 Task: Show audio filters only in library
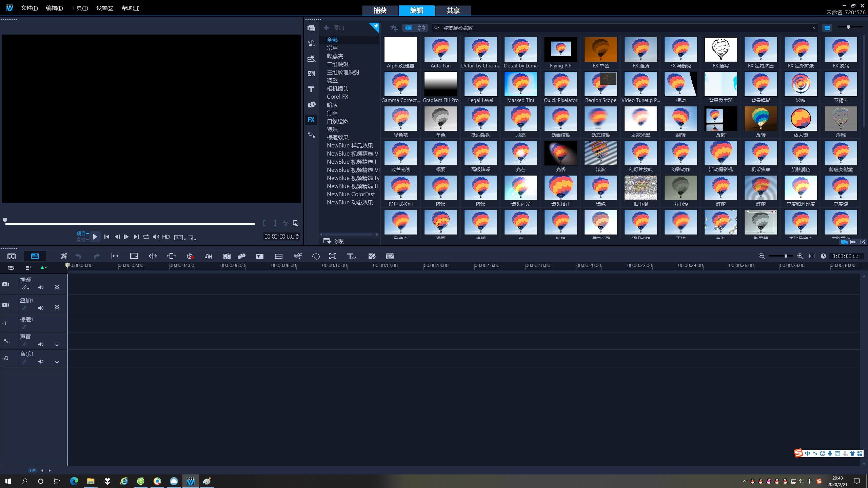coord(421,28)
